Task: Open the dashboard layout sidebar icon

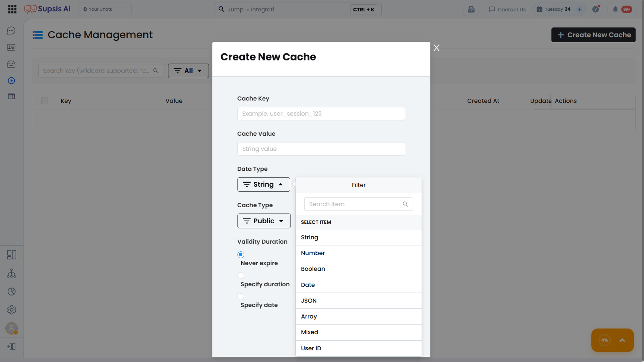Action: tap(11, 255)
